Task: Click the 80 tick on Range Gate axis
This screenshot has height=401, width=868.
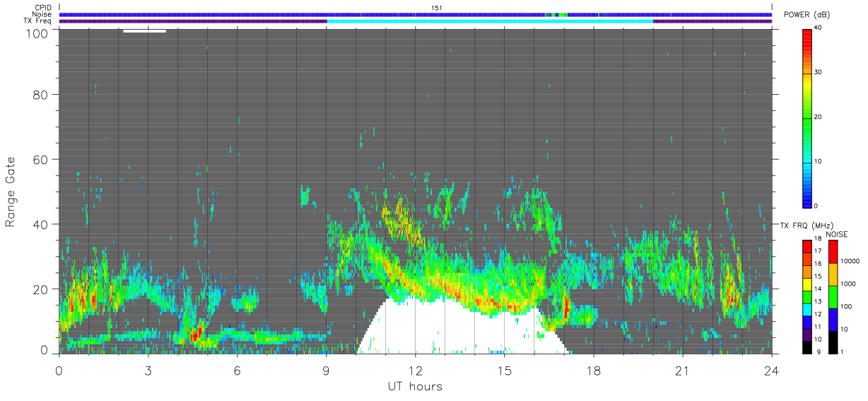Action: pyautogui.click(x=39, y=94)
